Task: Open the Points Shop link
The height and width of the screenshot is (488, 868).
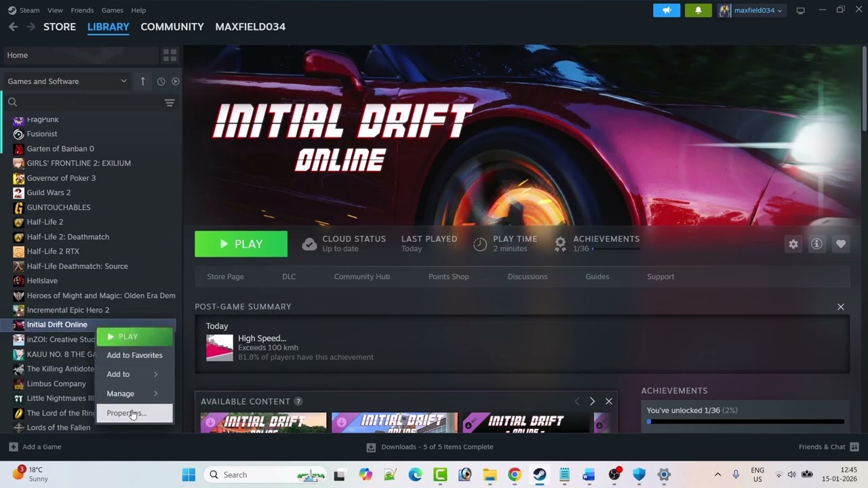Action: [448, 277]
